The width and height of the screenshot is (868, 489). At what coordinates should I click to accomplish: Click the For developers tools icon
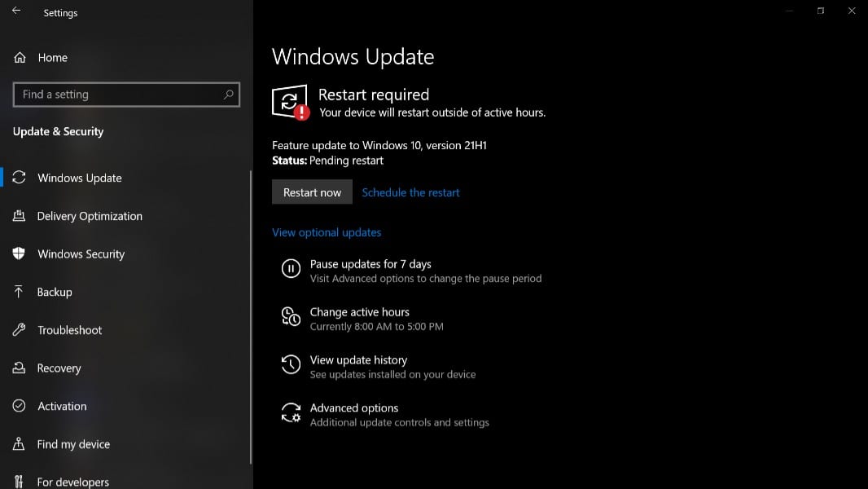click(x=19, y=482)
